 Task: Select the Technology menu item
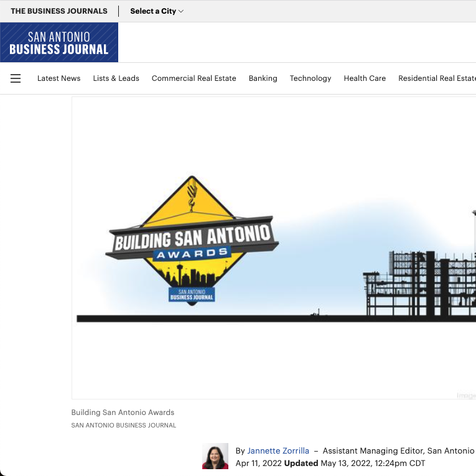click(310, 78)
